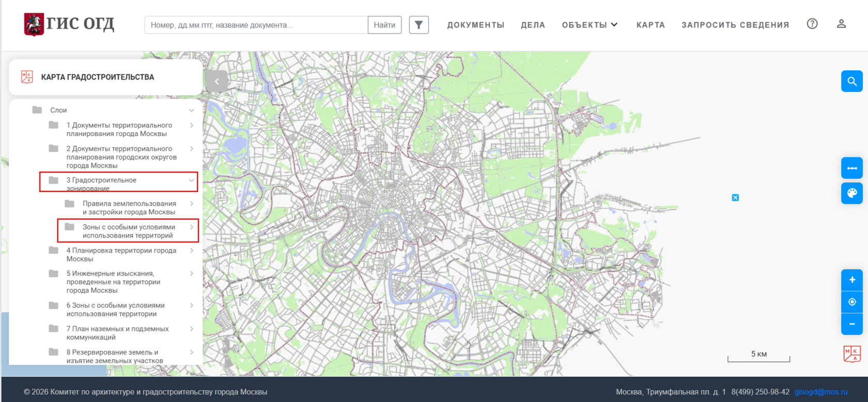Zoom in the map with plus
Screen dimensions: 868x402
852,280
